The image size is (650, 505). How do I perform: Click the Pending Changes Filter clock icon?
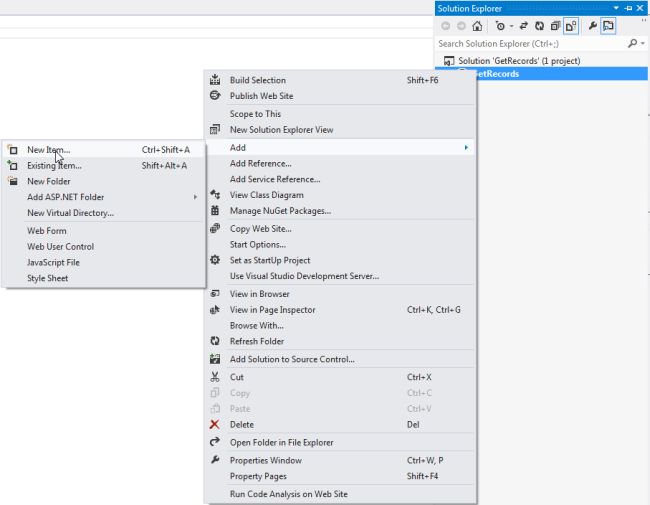point(500,26)
